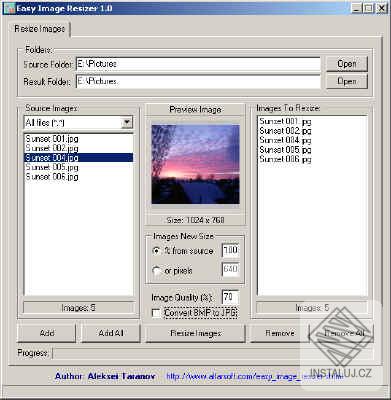391x400 pixels.
Task: Expand the All files filter dropdown
Action: pyautogui.click(x=127, y=123)
